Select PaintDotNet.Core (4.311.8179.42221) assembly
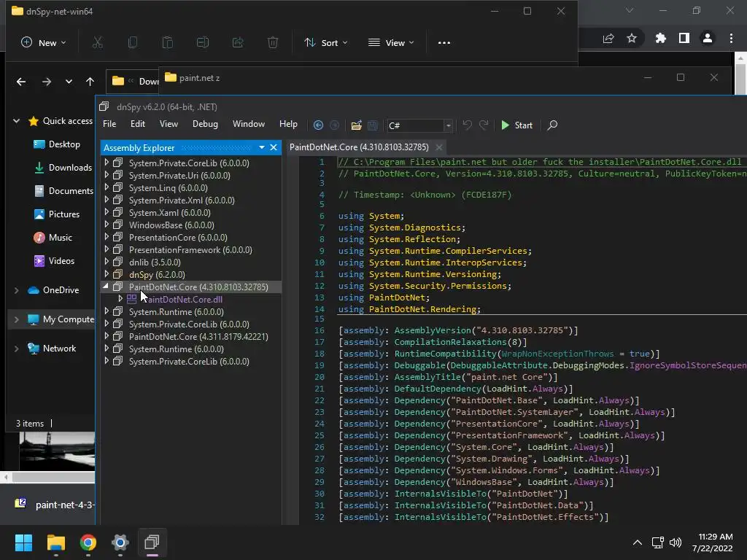 pyautogui.click(x=198, y=336)
